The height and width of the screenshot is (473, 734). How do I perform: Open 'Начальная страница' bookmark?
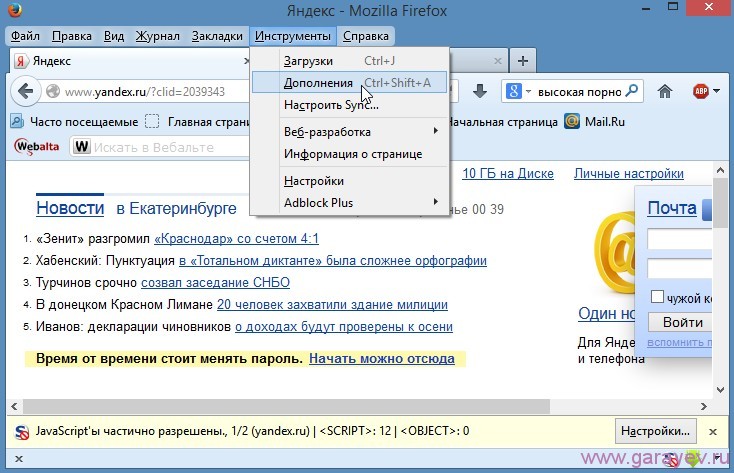click(503, 122)
